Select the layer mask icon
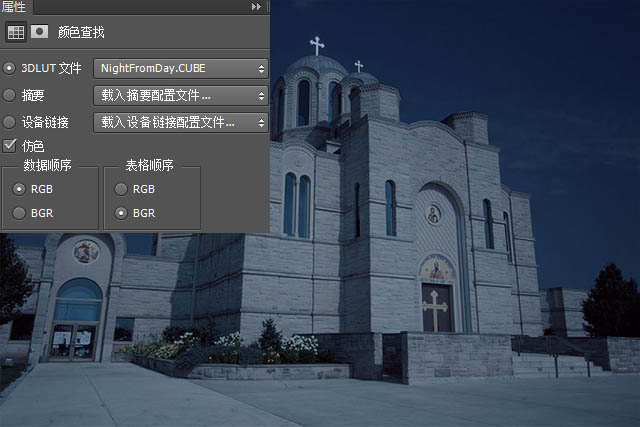Image resolution: width=640 pixels, height=427 pixels. [39, 32]
